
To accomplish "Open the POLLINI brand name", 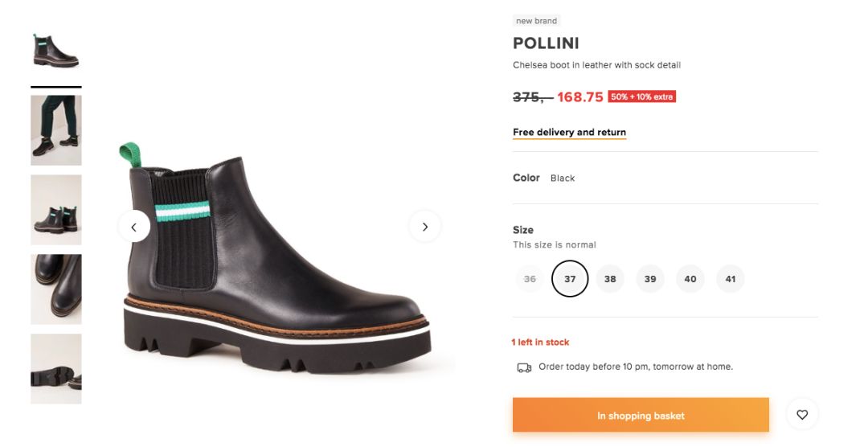I will 546,43.
